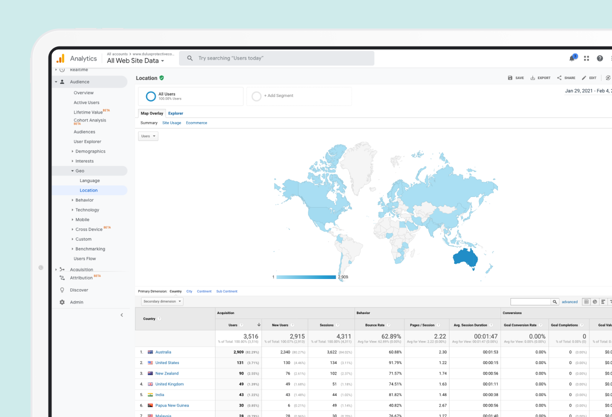Click the empty Add Segment circle
The image size is (612, 417).
(x=257, y=97)
